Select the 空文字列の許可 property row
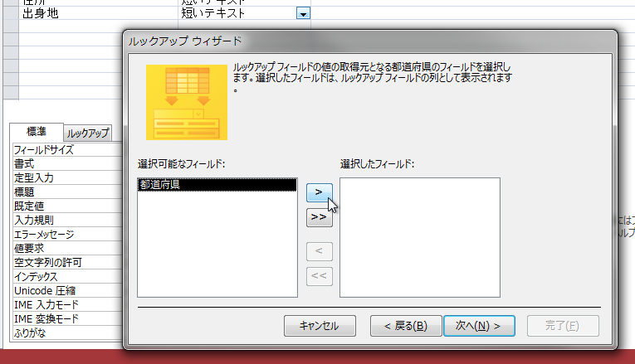 click(x=67, y=263)
